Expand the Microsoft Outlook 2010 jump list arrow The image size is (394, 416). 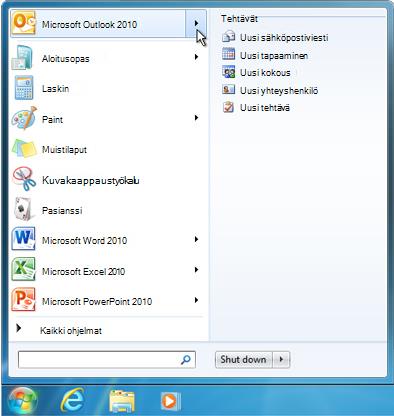(x=196, y=23)
